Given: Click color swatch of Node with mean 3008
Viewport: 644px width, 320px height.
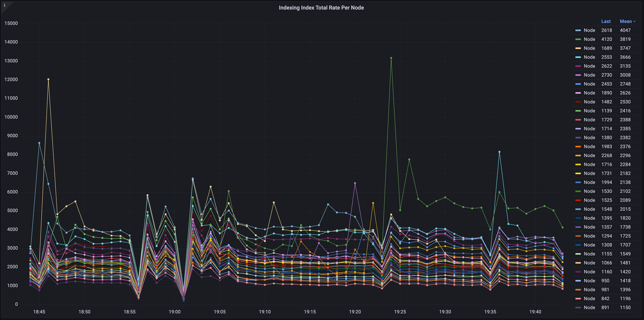Looking at the screenshot, I should point(578,75).
